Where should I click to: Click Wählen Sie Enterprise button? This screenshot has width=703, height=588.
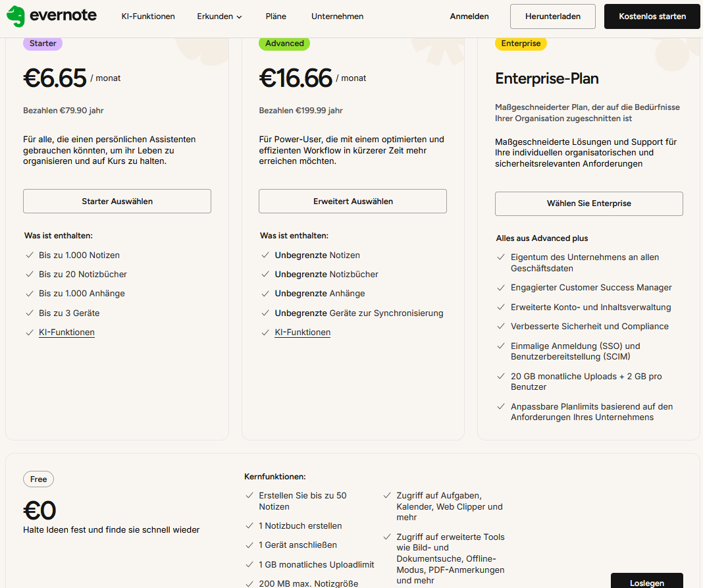point(588,203)
